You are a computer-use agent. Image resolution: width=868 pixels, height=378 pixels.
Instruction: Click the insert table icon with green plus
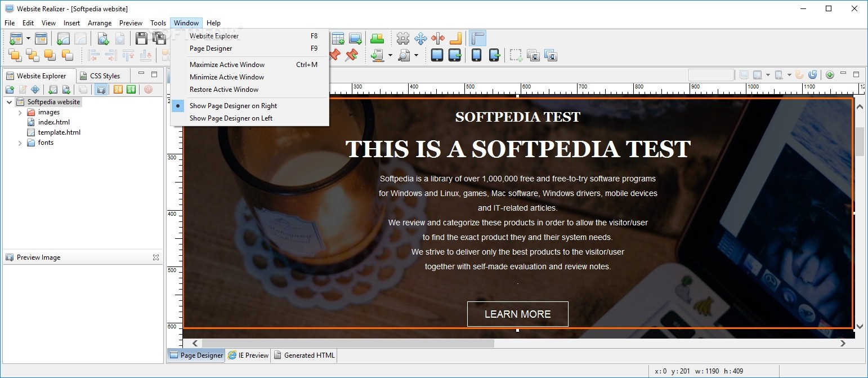point(338,38)
